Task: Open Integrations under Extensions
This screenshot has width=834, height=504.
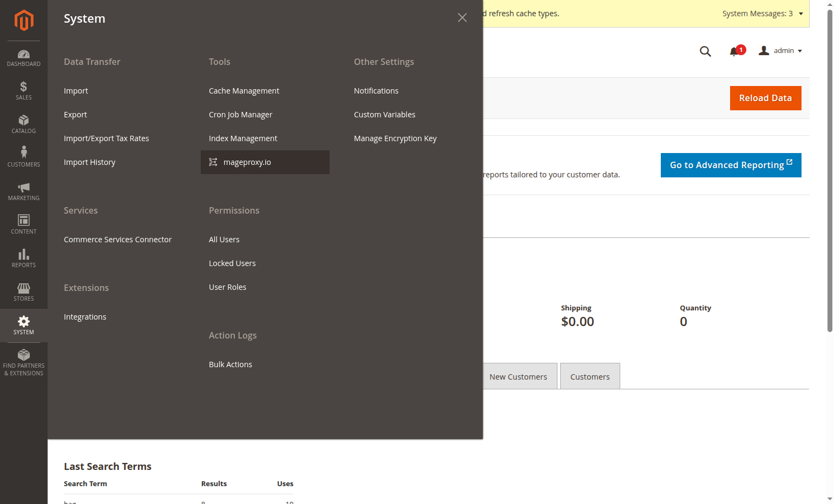Action: [85, 317]
